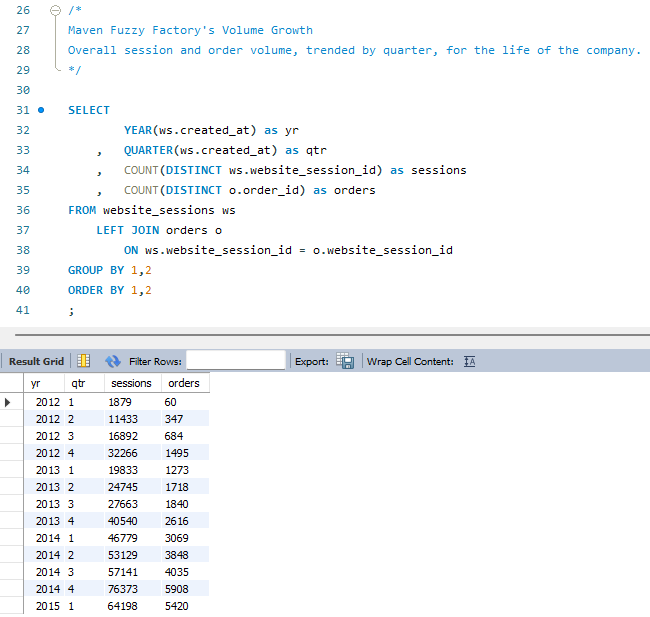The image size is (650, 617).
Task: Select the sessions cell 32266
Action: pos(132,453)
